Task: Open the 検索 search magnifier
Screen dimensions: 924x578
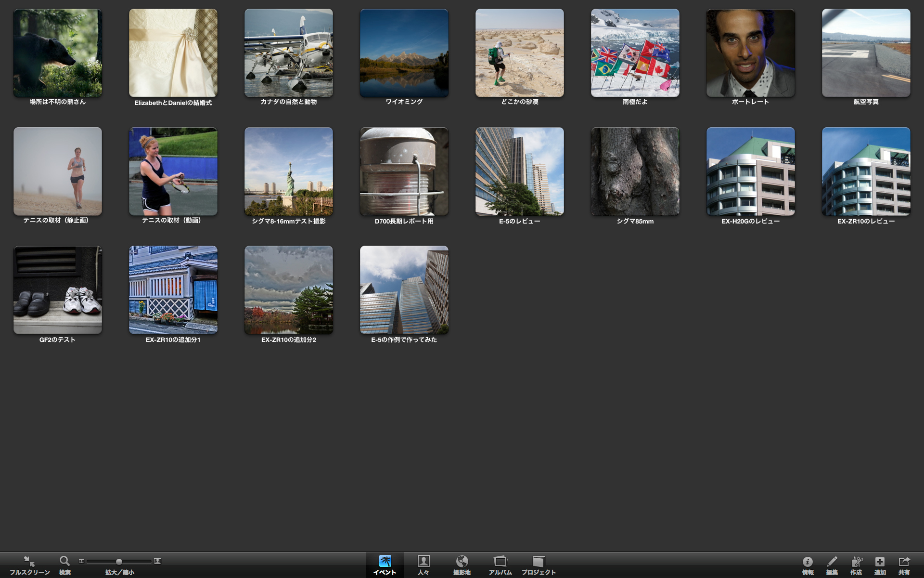Action: [x=64, y=561]
